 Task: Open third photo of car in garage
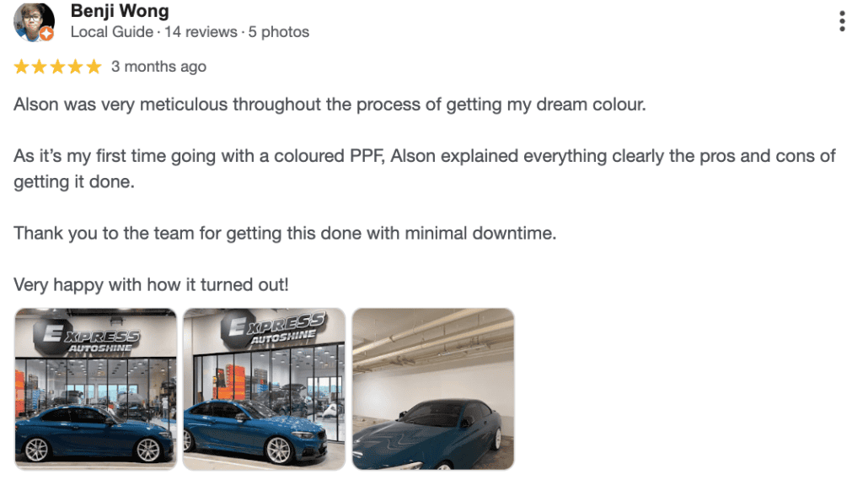(x=433, y=389)
